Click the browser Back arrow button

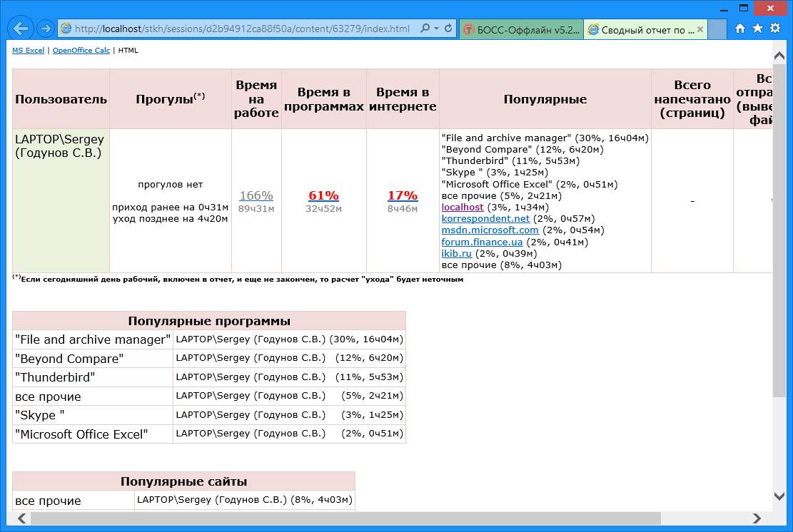click(x=21, y=29)
